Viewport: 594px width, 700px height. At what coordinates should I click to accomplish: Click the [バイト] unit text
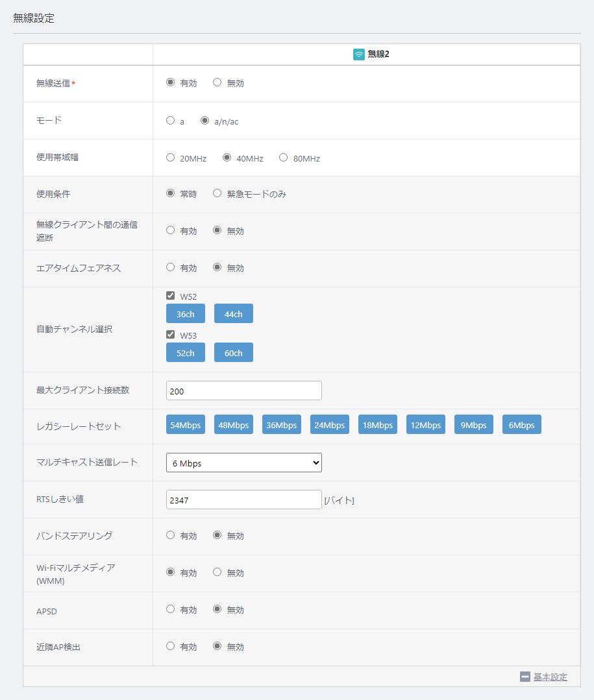pyautogui.click(x=339, y=500)
